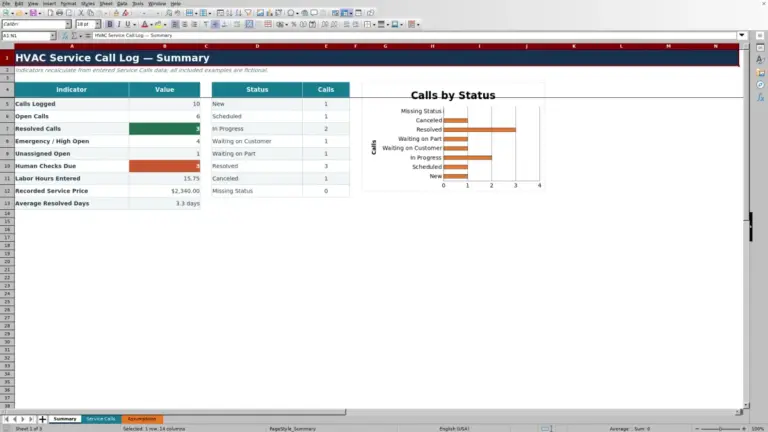Image resolution: width=768 pixels, height=432 pixels.
Task: Open the Name Box dropdown arrow
Action: 52,36
